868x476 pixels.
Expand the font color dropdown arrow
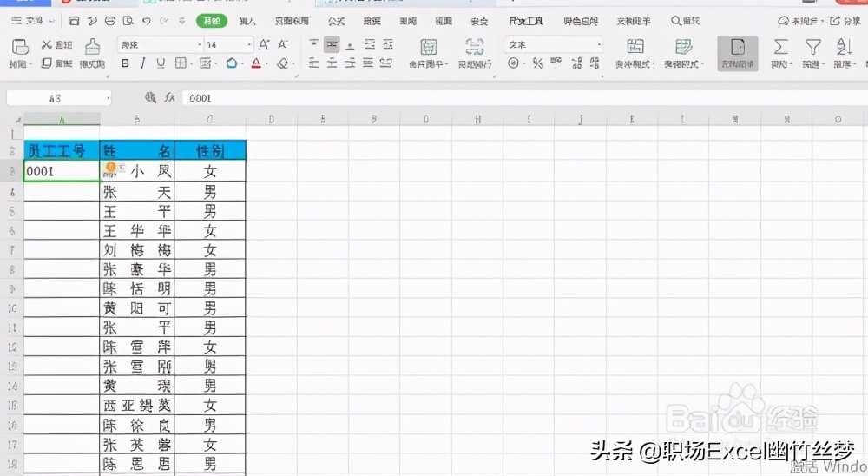[x=266, y=64]
